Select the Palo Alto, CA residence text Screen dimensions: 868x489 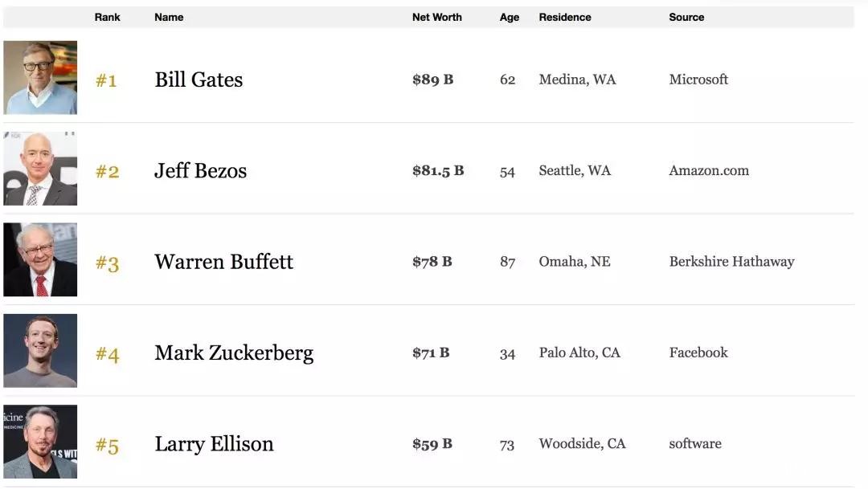point(579,352)
